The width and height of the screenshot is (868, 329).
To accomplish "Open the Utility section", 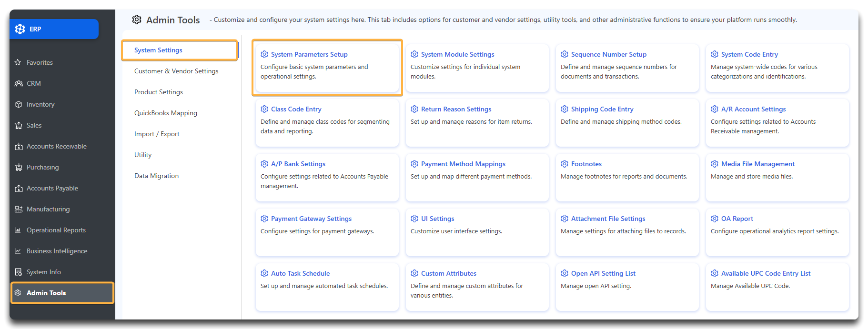I will [143, 155].
